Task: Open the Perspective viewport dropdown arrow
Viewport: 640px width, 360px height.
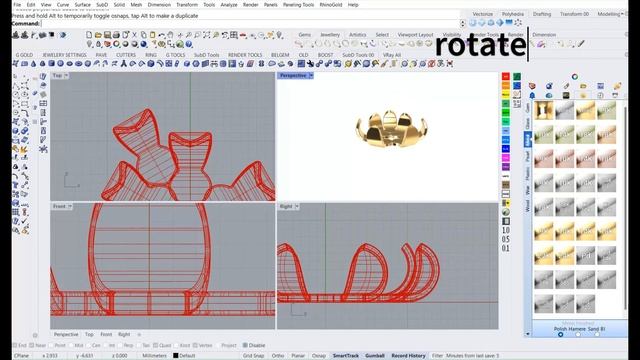Action: pos(311,76)
